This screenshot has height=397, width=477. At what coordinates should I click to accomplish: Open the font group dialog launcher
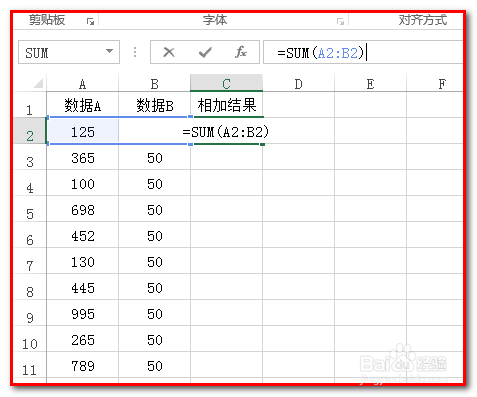[340, 21]
